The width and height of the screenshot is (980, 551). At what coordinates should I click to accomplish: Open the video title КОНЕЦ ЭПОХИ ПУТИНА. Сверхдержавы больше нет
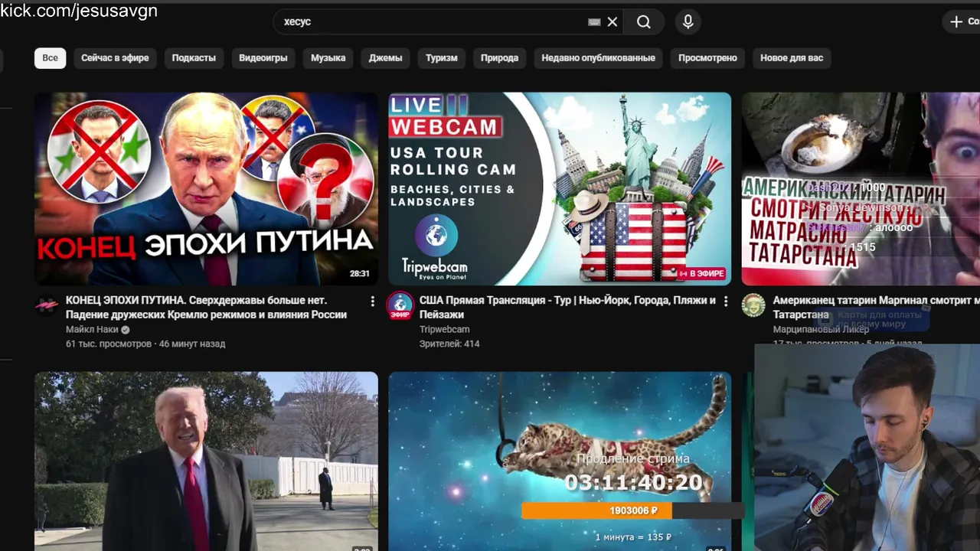click(206, 307)
